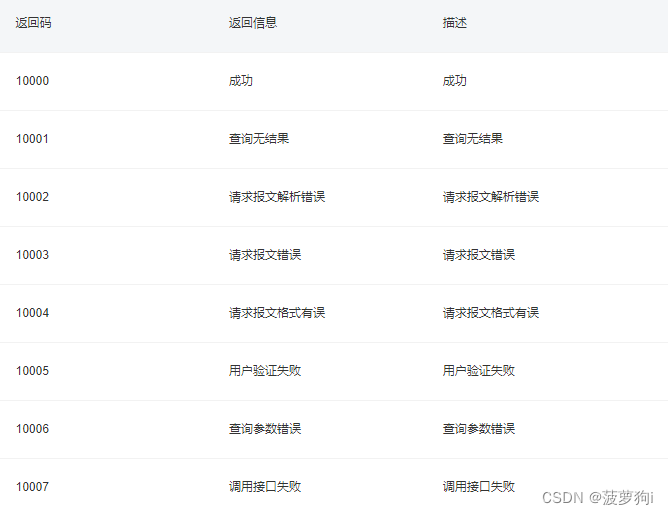Select return code 10001 cell
Viewport: 668px width, 515px height.
pyautogui.click(x=32, y=139)
